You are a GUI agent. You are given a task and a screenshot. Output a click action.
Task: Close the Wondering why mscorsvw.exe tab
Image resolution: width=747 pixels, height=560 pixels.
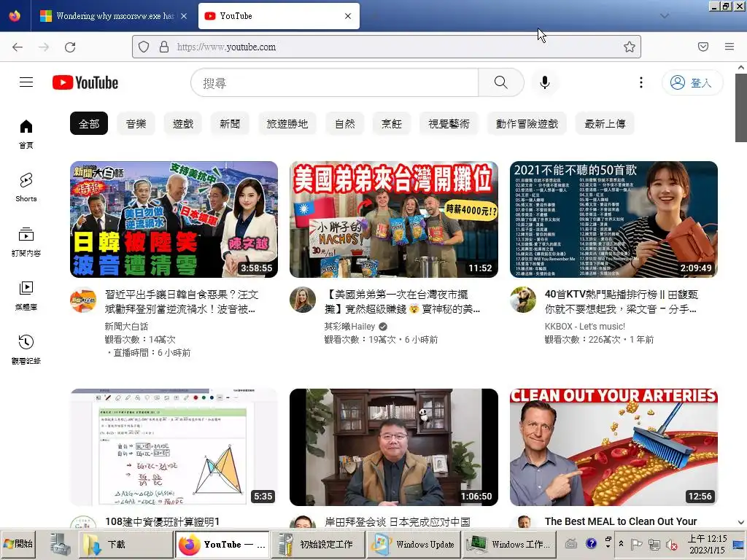tap(184, 16)
